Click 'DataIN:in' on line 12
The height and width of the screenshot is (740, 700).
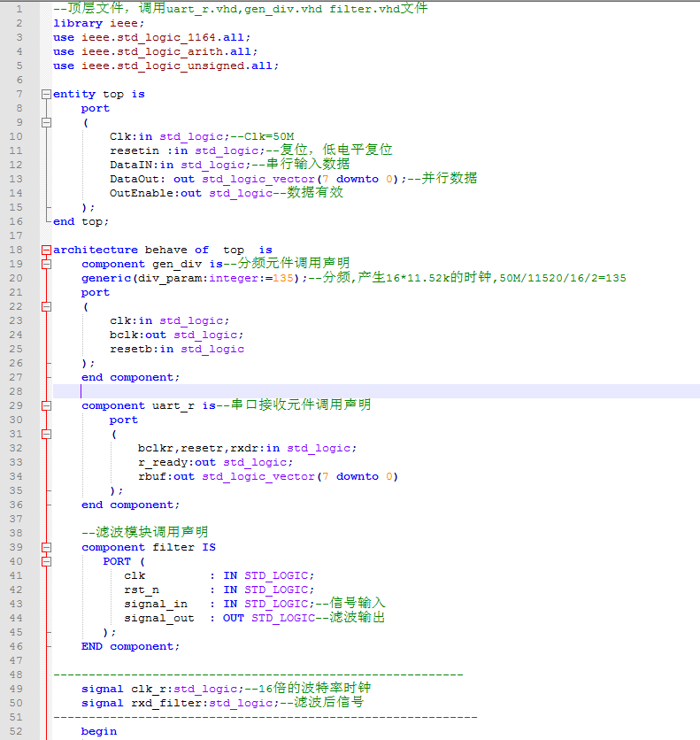pos(142,165)
